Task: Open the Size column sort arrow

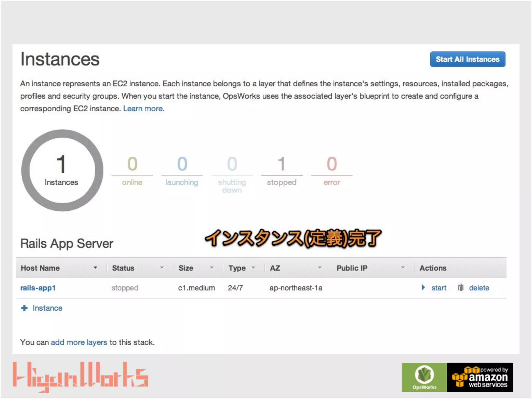Action: 212,268
